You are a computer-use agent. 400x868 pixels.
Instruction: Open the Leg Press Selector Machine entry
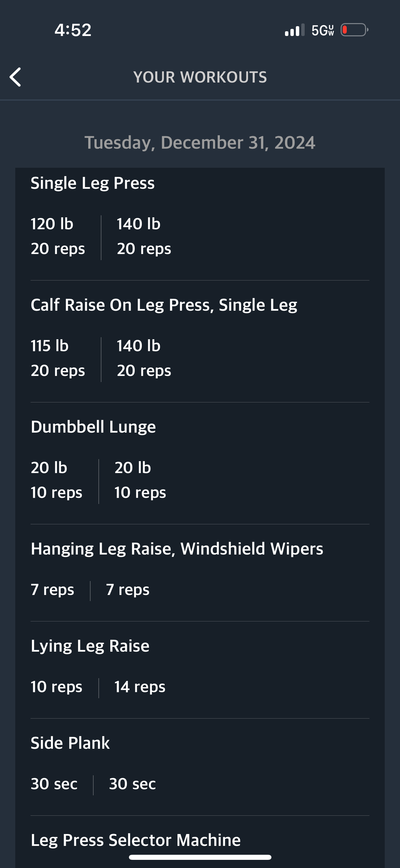click(x=136, y=840)
